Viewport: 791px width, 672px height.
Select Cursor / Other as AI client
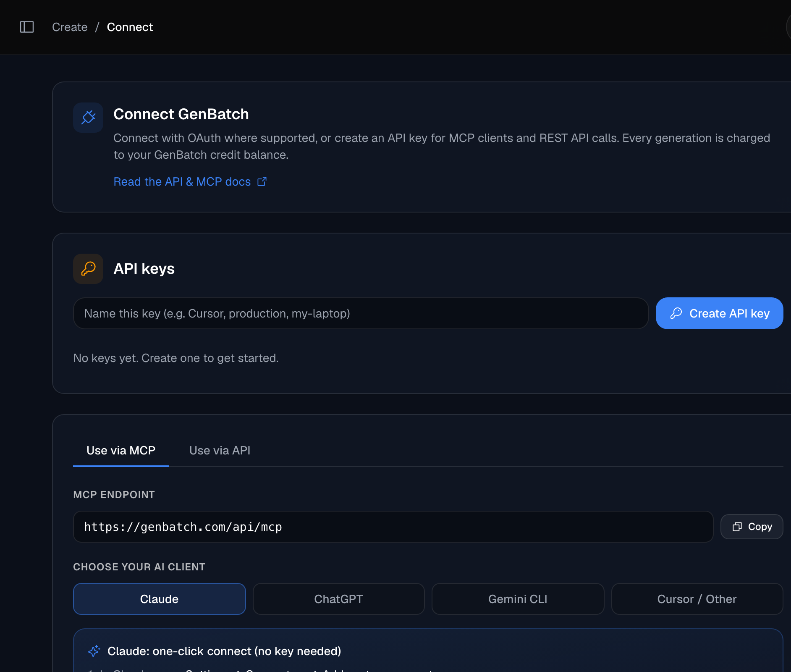pos(697,599)
